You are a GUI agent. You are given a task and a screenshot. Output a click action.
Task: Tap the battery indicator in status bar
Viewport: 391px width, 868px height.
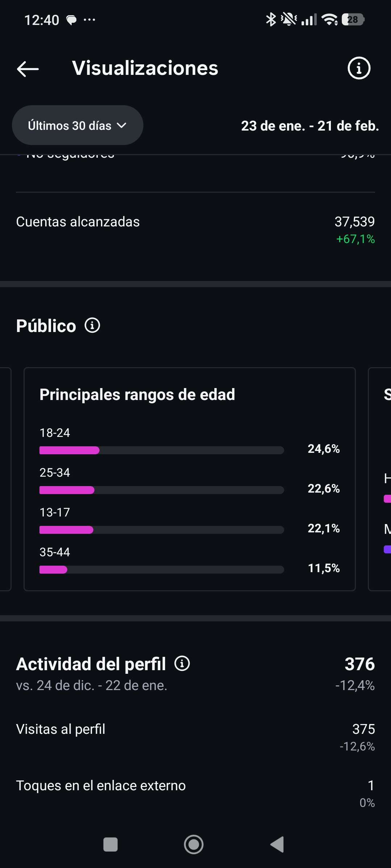[353, 20]
